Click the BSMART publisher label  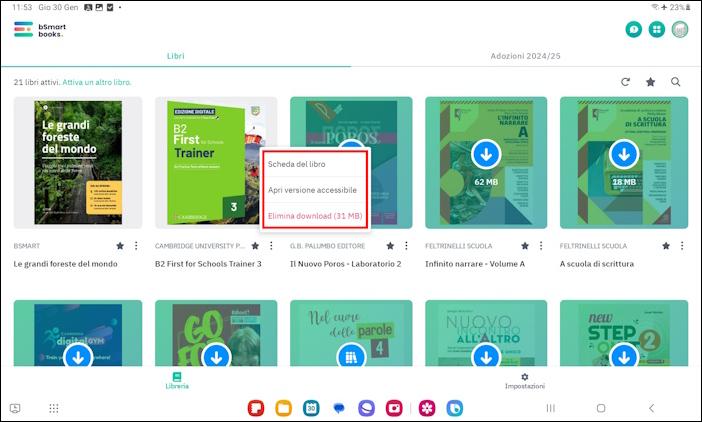tap(26, 246)
